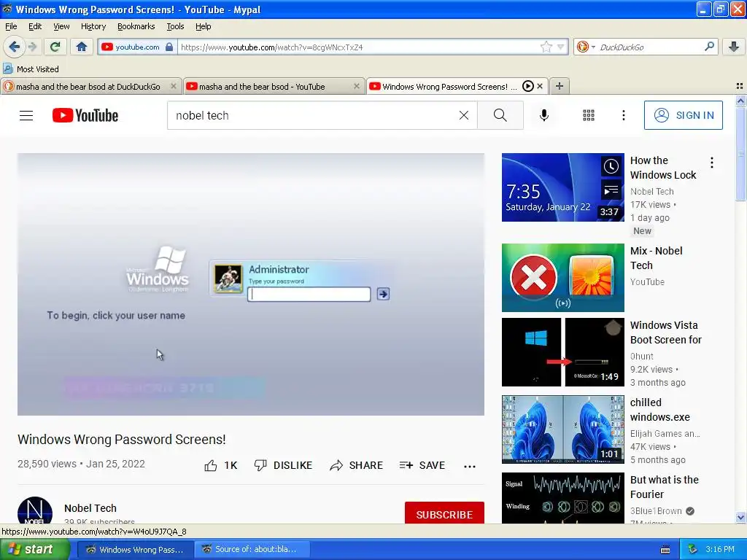Click the Nobel Tech channel avatar
747x560 pixels.
click(x=35, y=510)
